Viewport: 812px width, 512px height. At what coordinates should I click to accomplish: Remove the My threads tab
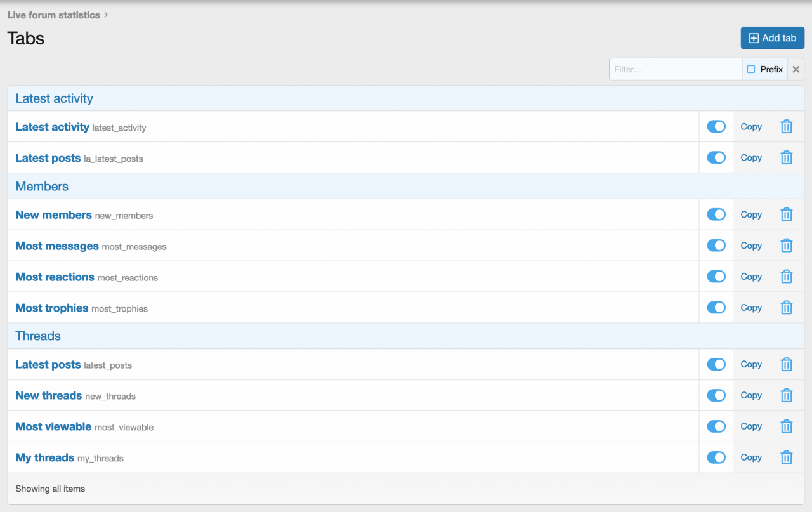786,457
